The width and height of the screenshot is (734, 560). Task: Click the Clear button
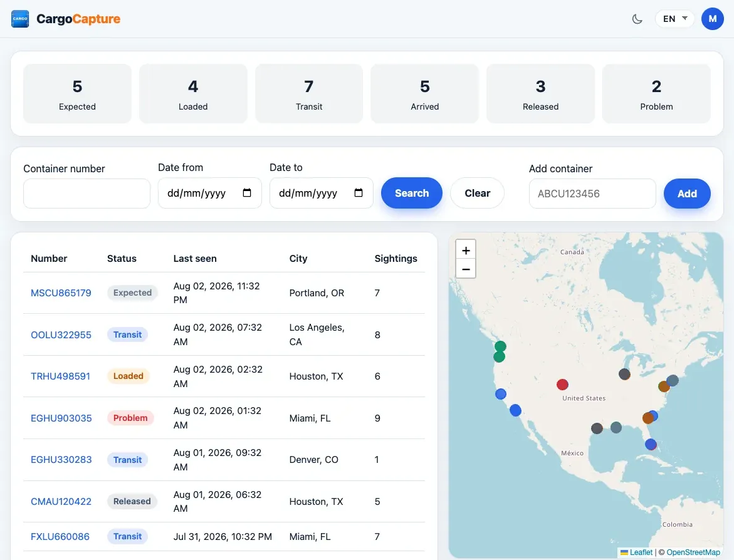tap(477, 193)
